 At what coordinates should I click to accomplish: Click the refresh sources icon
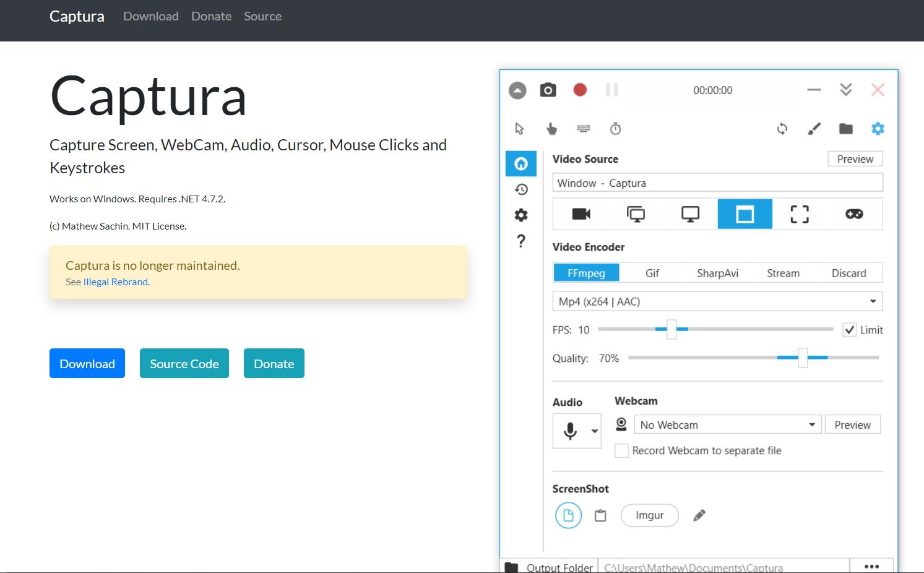click(x=782, y=129)
